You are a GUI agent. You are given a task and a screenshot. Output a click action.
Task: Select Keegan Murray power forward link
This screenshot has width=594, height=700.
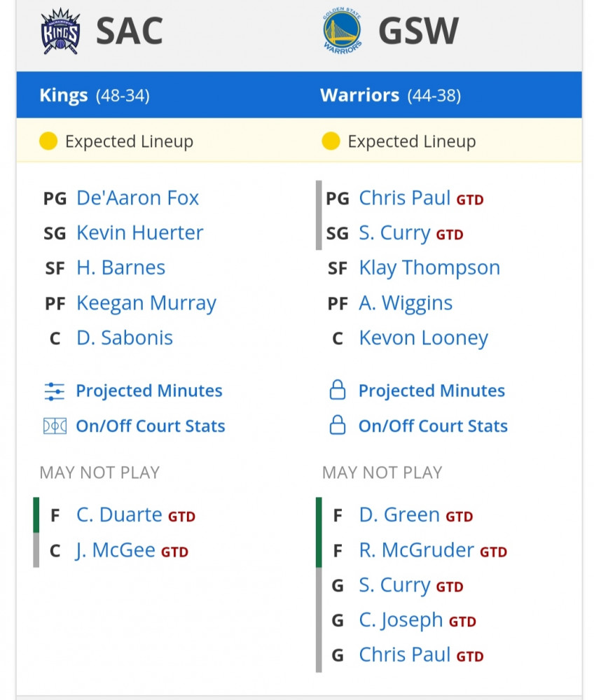click(146, 303)
